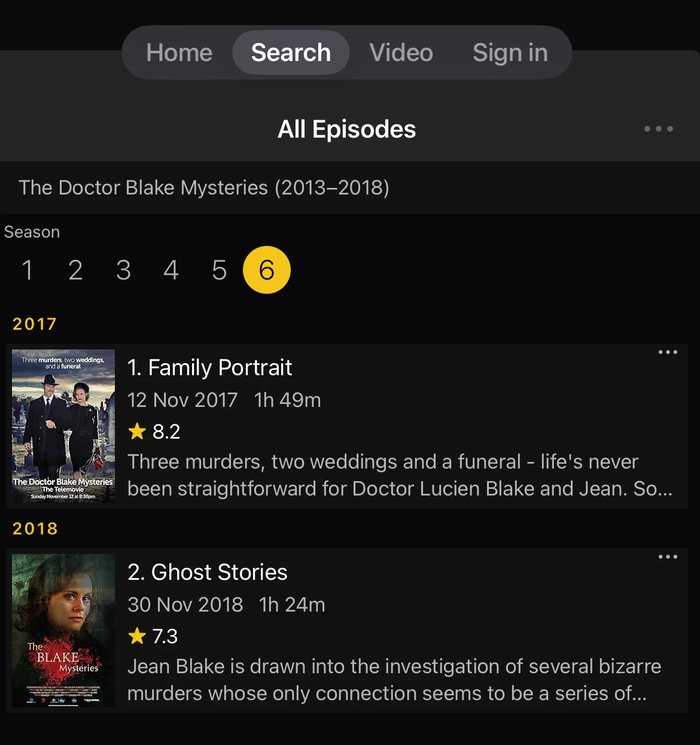Viewport: 700px width, 745px height.
Task: Click the Family Portrait poster thumbnail
Action: point(63,426)
